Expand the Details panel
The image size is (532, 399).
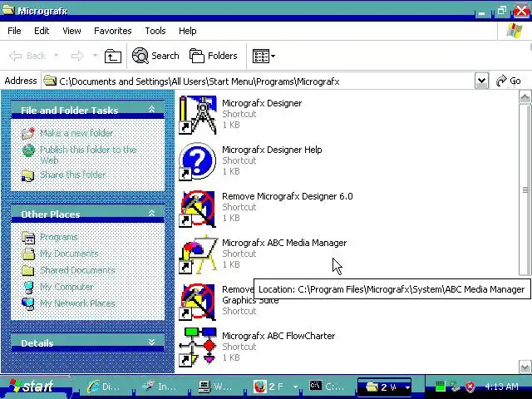151,342
